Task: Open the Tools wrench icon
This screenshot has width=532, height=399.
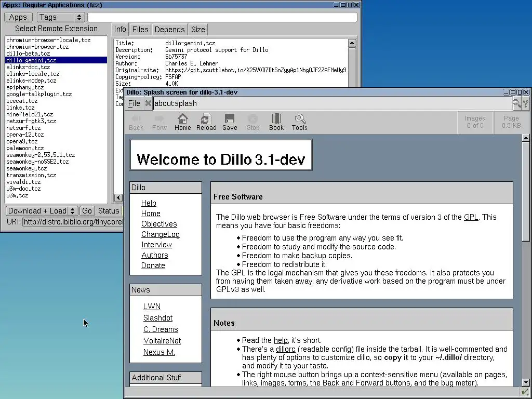Action: 300,122
